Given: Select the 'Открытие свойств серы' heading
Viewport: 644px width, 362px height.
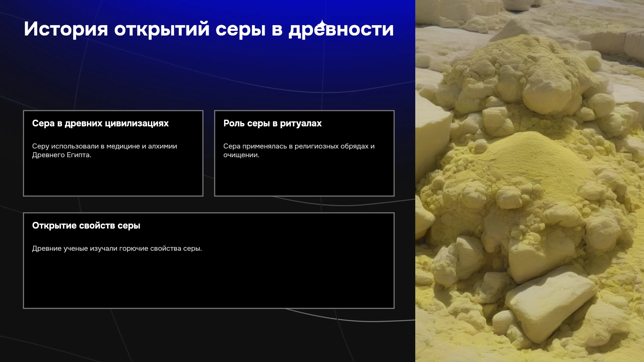Looking at the screenshot, I should (86, 226).
